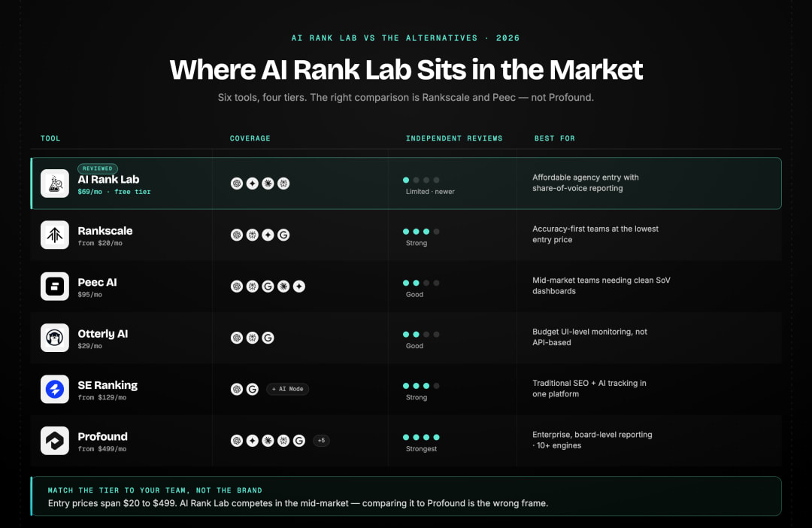Click the 'Profound' tool name

(102, 436)
